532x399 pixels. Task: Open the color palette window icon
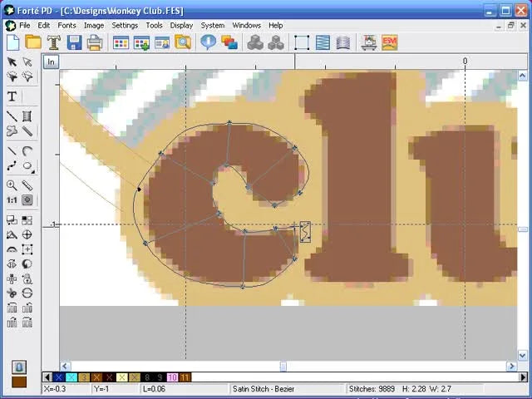[121, 42]
